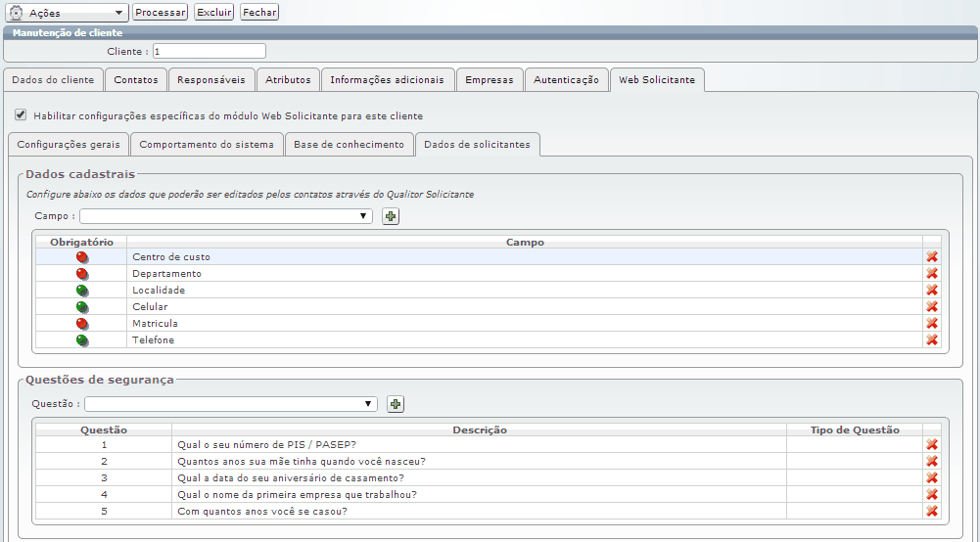Toggle the red mandatory indicator for Departamento
This screenshot has height=542, width=980.
click(x=81, y=274)
